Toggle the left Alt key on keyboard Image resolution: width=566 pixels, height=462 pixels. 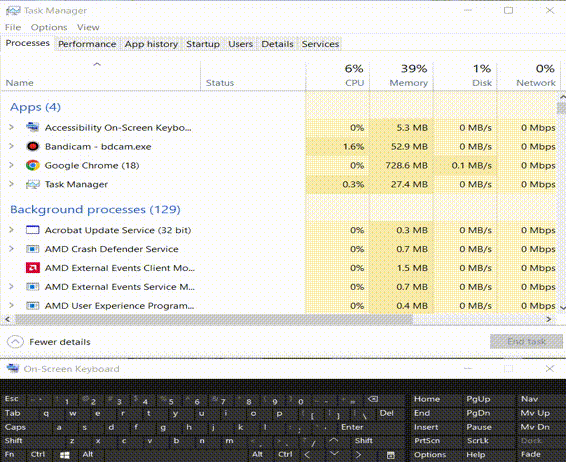click(88, 454)
